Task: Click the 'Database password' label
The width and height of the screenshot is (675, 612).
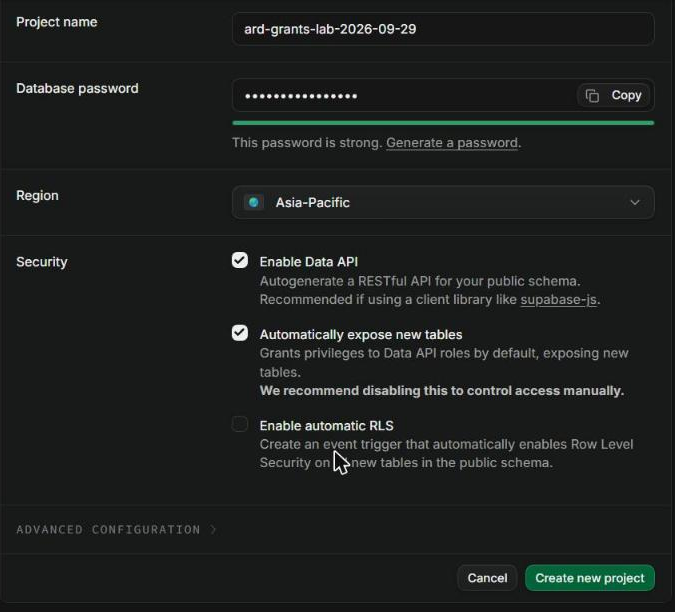Action: [77, 88]
